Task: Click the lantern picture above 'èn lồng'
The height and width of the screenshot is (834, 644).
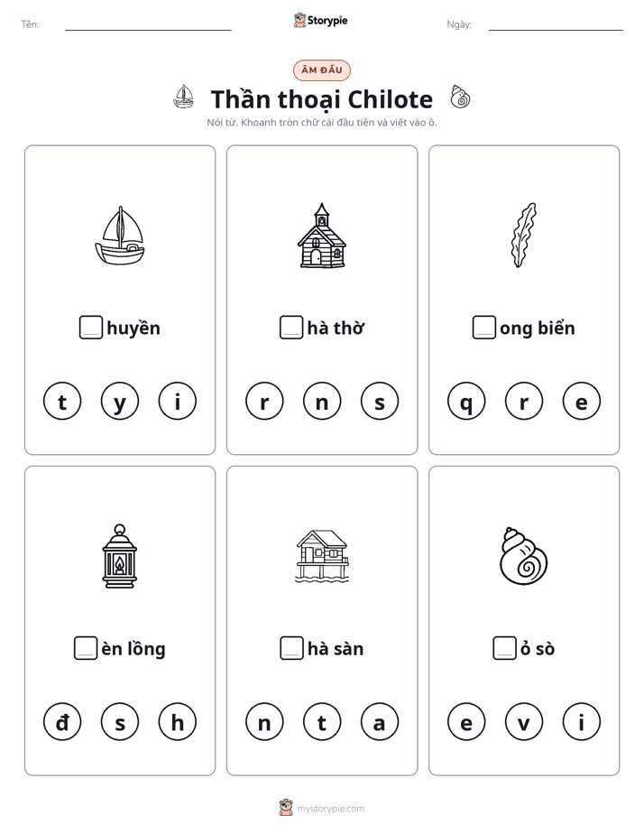Action: pyautogui.click(x=120, y=556)
